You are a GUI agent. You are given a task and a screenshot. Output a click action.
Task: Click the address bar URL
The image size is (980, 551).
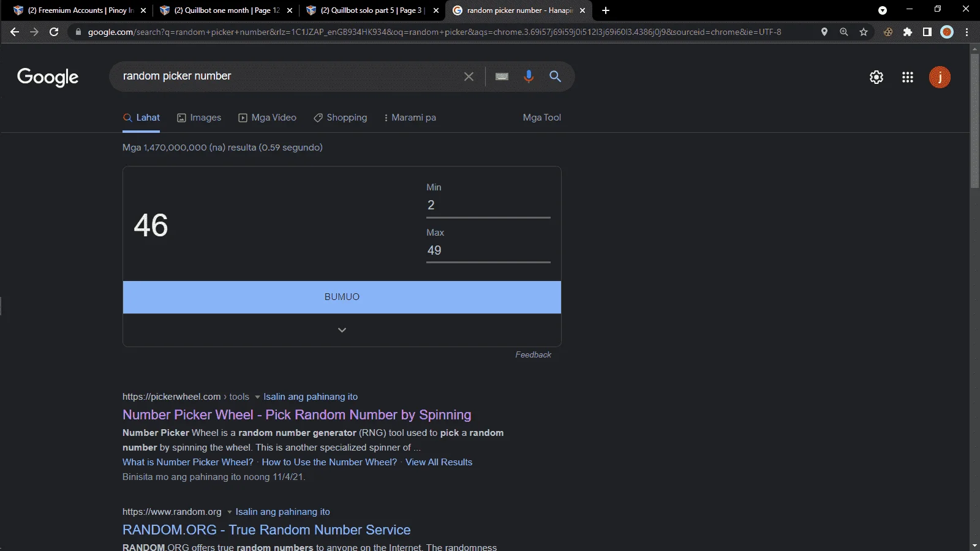click(x=434, y=32)
